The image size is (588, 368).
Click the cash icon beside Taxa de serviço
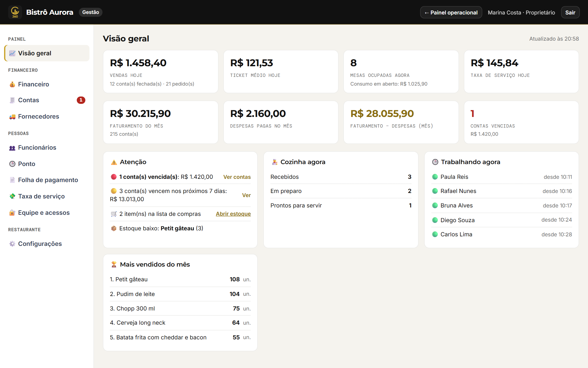click(12, 196)
